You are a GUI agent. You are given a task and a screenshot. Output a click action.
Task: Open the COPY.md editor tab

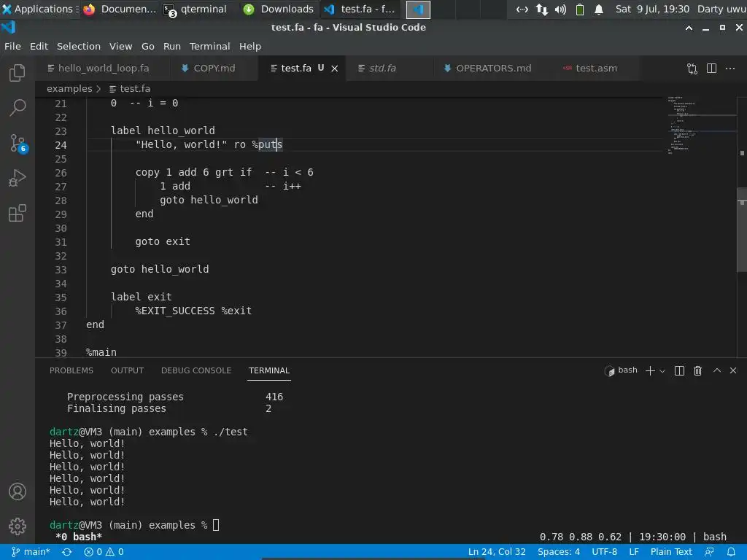pyautogui.click(x=208, y=68)
